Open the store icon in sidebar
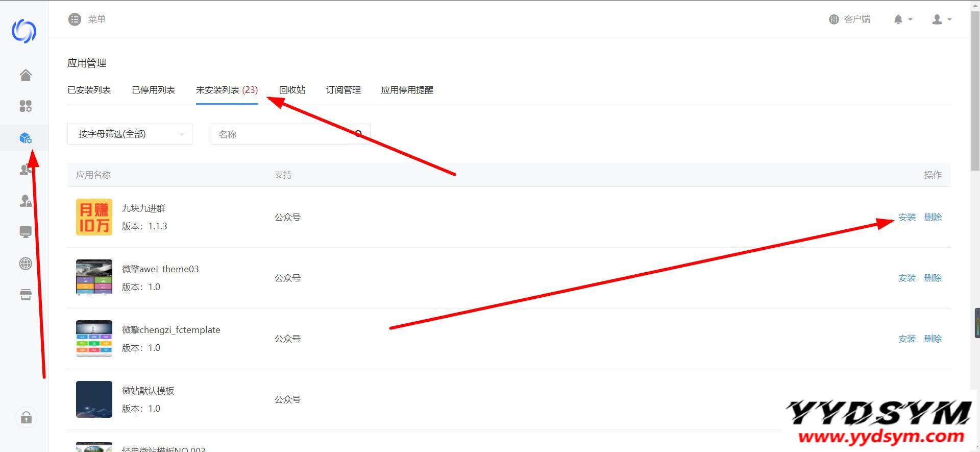Screen dimensions: 980x452 26,295
